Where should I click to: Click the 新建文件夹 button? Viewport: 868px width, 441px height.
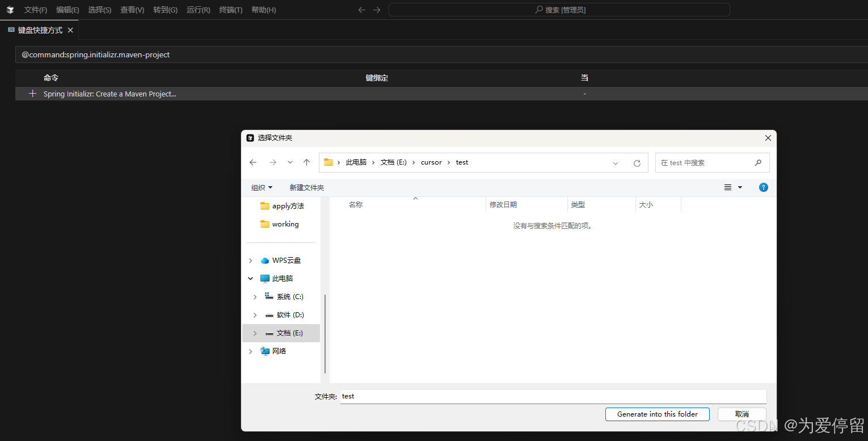pos(307,187)
